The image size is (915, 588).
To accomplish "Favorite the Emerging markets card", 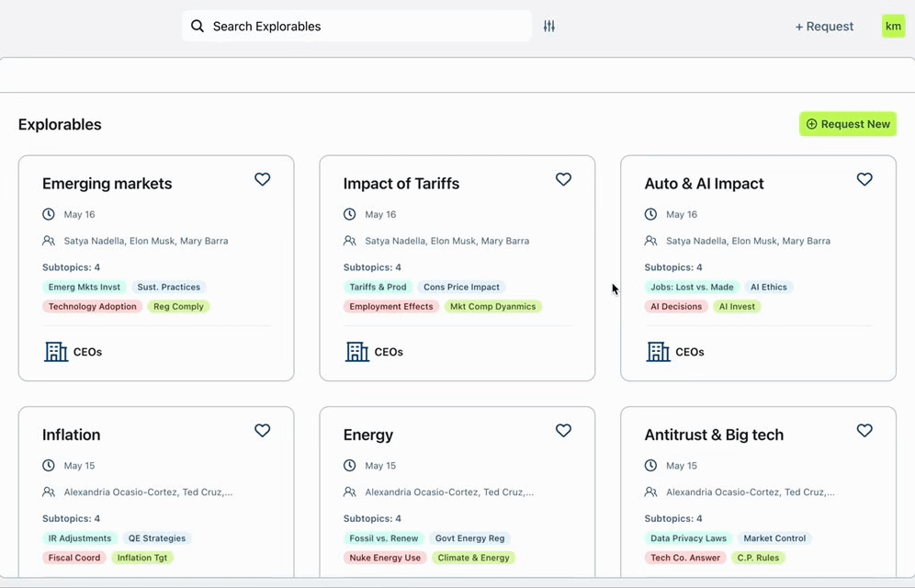I will pyautogui.click(x=263, y=179).
